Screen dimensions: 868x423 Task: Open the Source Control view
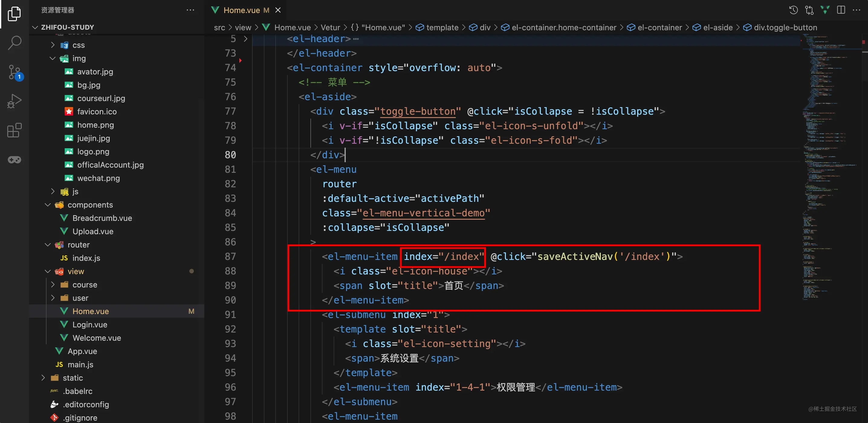(14, 72)
